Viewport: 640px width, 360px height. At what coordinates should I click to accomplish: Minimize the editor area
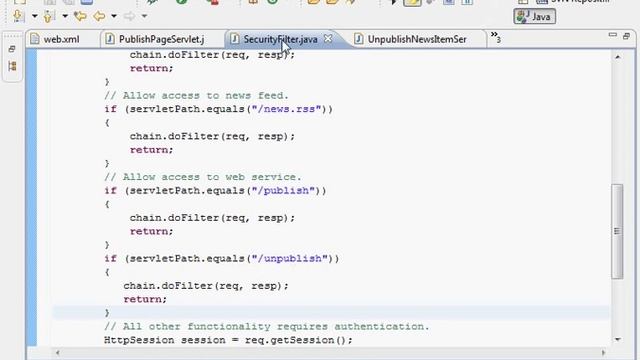pos(612,36)
